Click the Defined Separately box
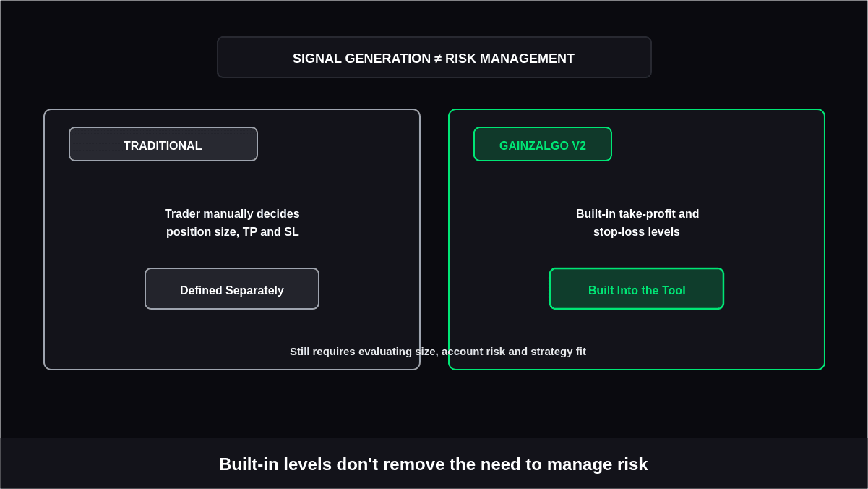 point(232,289)
